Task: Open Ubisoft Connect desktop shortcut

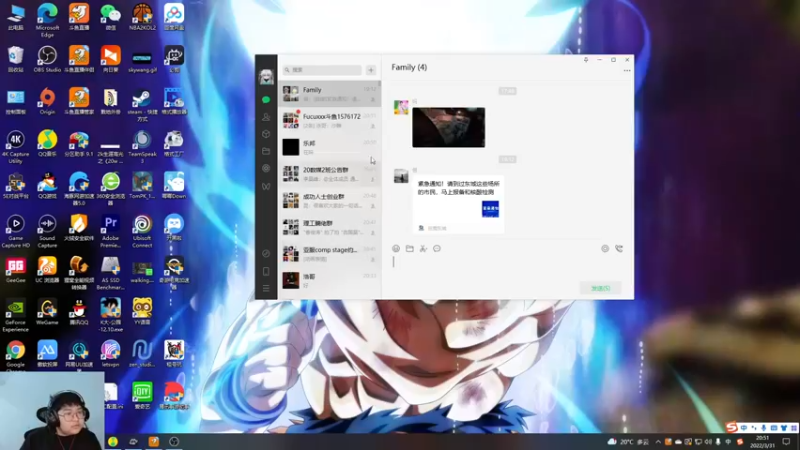Action: (142, 231)
